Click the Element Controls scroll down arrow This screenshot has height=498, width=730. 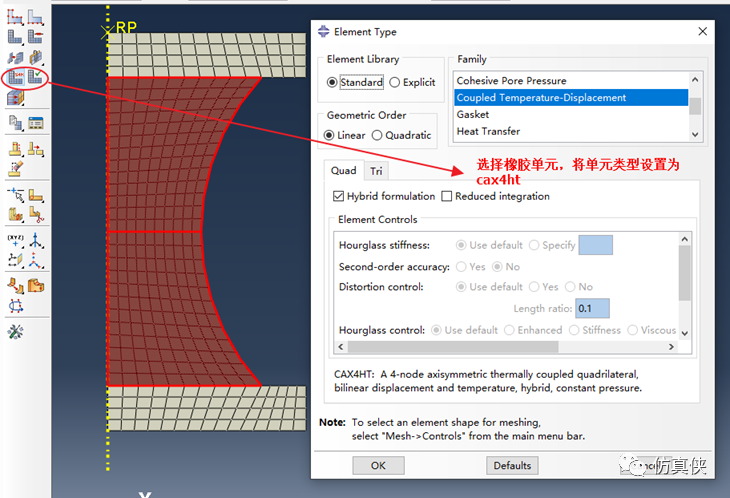click(684, 333)
